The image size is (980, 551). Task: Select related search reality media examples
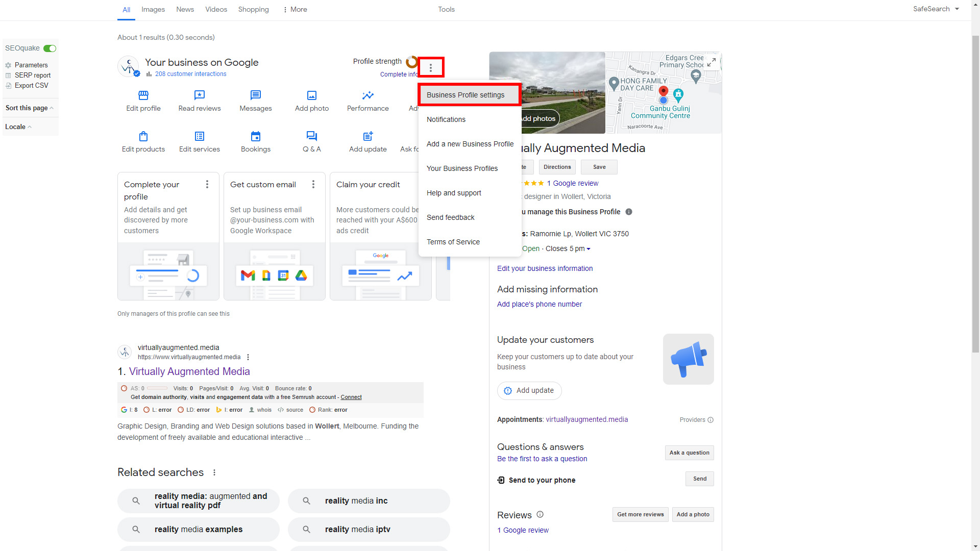[198, 530]
